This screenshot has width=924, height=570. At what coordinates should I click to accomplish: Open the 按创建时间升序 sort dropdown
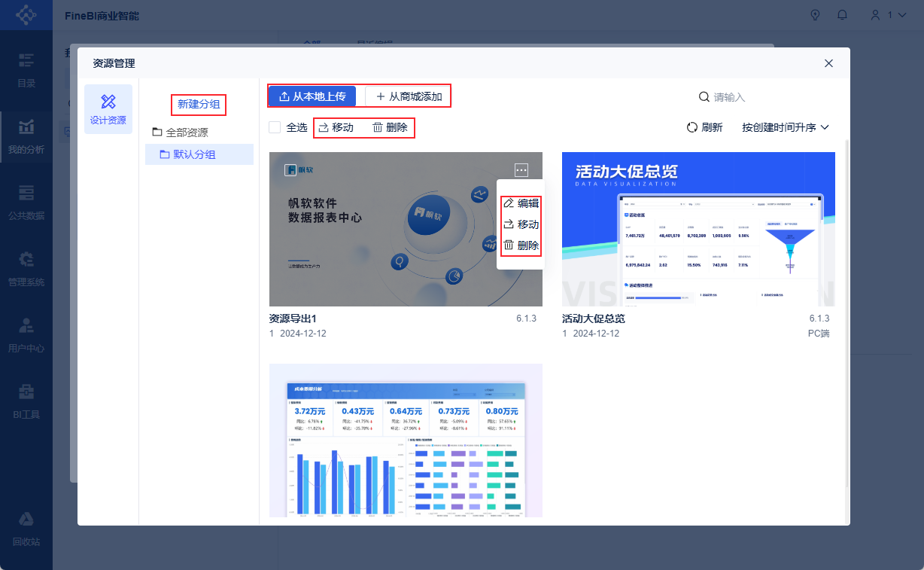pyautogui.click(x=786, y=127)
